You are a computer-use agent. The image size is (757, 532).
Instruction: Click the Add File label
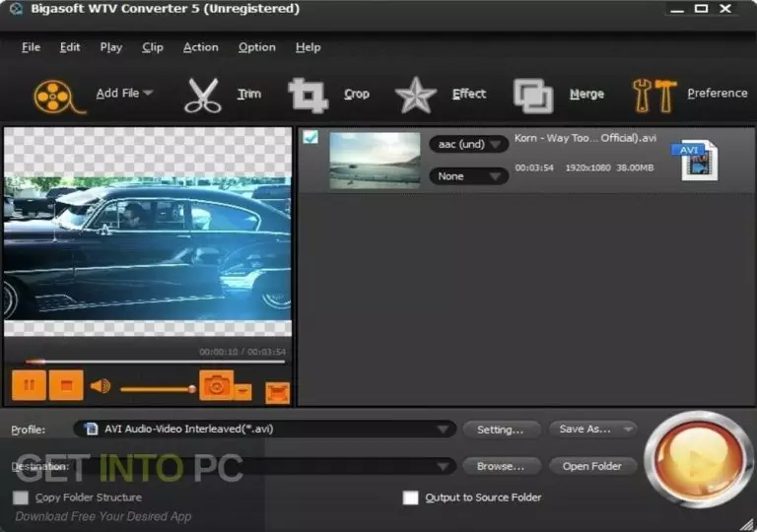(117, 94)
